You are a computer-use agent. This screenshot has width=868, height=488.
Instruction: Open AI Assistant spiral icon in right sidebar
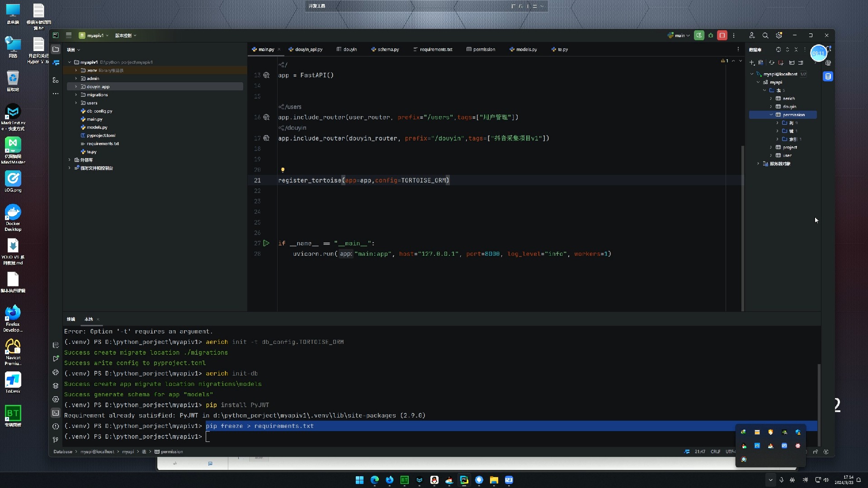click(828, 63)
